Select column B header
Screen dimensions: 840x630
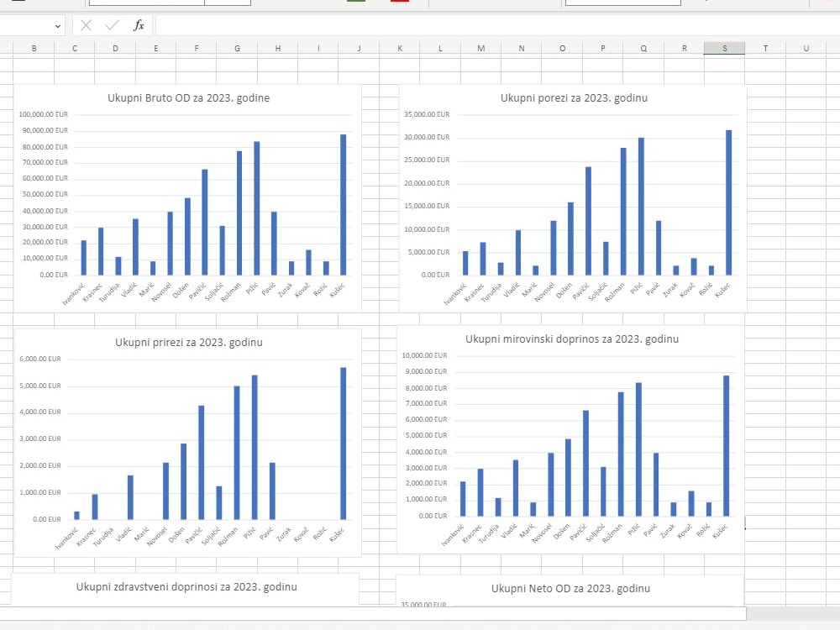(x=34, y=48)
